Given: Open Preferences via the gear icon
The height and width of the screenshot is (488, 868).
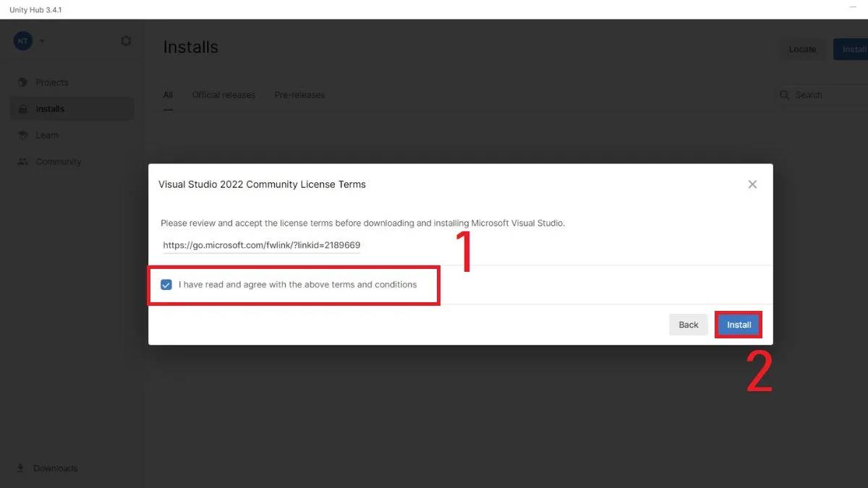Looking at the screenshot, I should (x=126, y=41).
